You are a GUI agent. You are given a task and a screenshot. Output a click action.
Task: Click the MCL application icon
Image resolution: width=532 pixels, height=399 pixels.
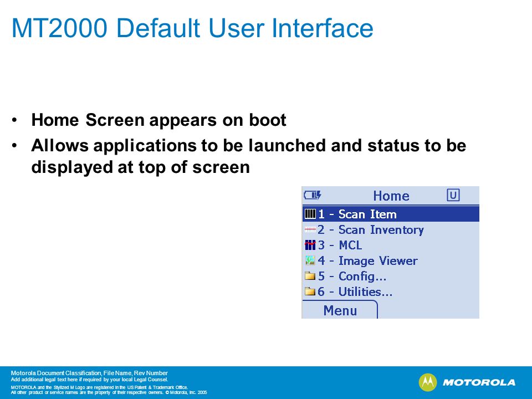[310, 245]
